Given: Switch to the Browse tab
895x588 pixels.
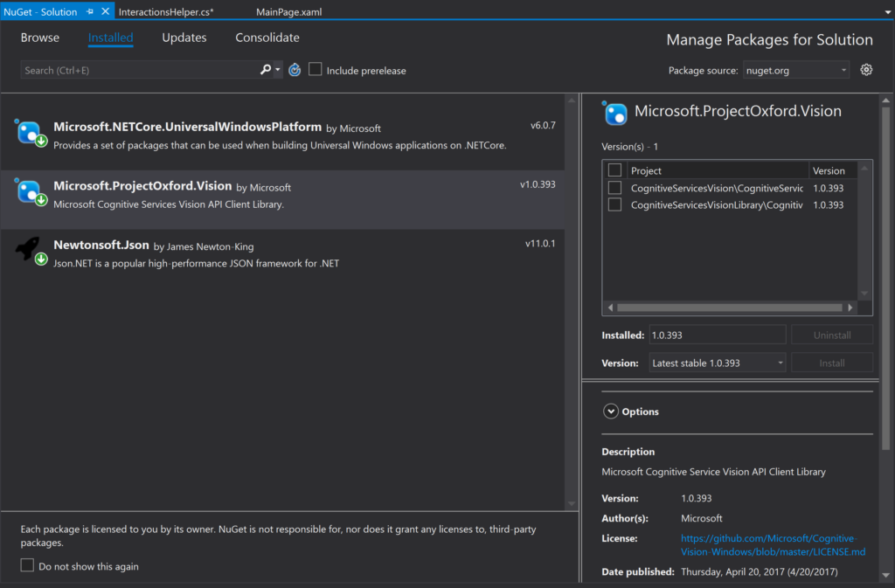Looking at the screenshot, I should point(40,38).
